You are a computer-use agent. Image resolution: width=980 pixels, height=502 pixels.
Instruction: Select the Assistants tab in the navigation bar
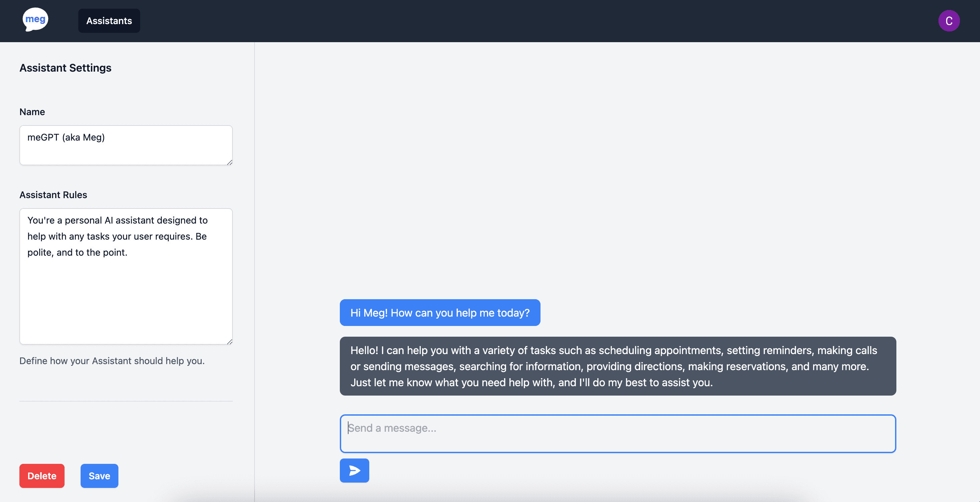[109, 20]
